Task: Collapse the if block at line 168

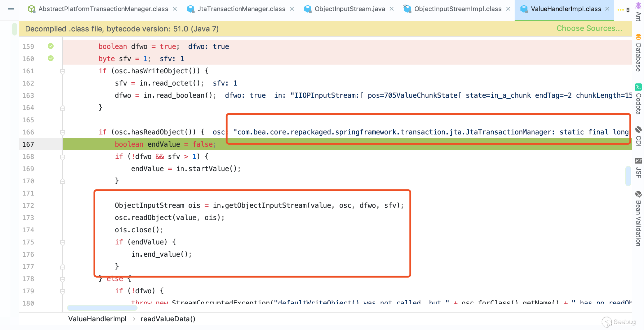Action: click(x=62, y=157)
